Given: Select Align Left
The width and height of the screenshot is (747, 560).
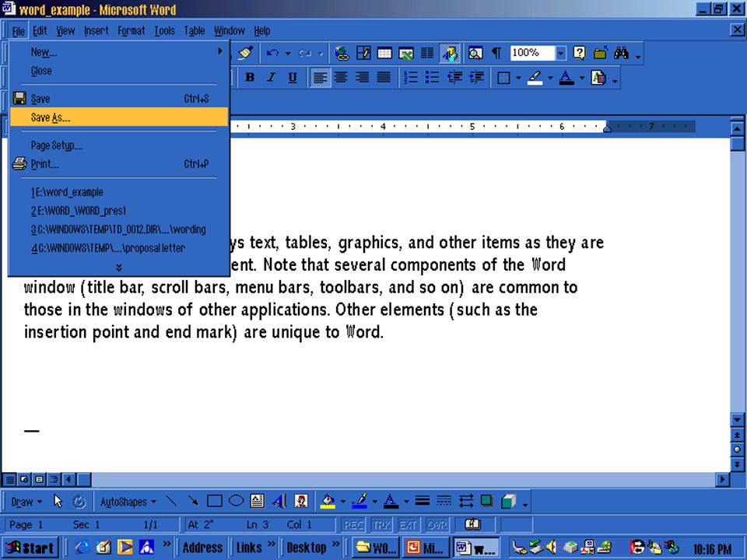Looking at the screenshot, I should (x=320, y=77).
